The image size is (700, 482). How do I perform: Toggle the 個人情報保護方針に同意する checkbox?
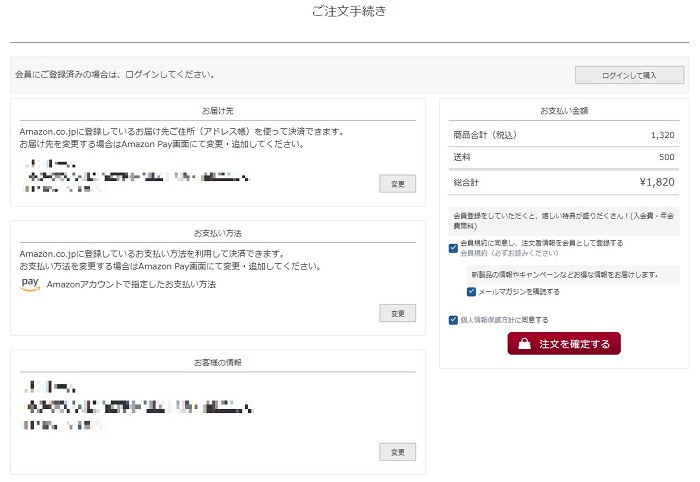(x=454, y=320)
